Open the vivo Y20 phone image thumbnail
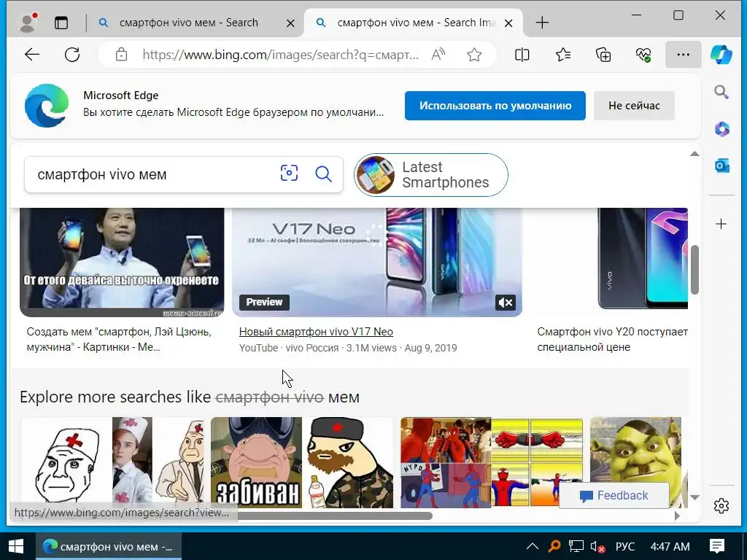The height and width of the screenshot is (560, 747). coord(643,260)
